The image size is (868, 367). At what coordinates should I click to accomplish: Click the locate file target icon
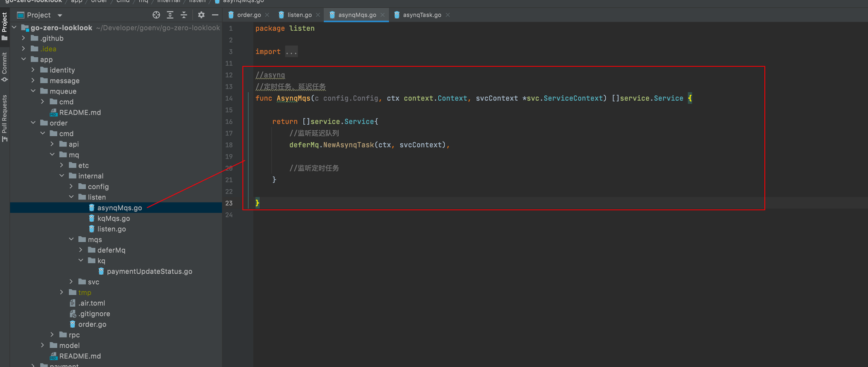(157, 15)
